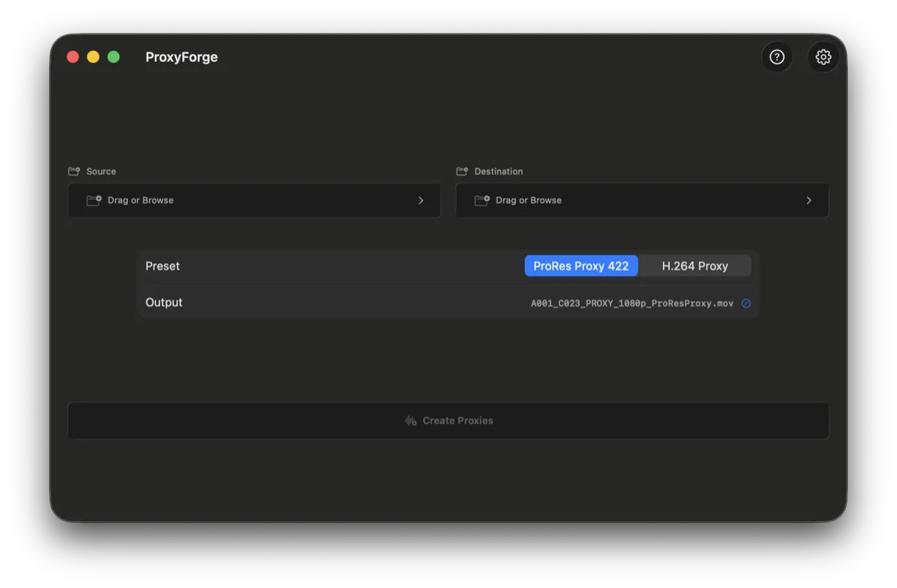Click the ProxyForge title in the header
The width and height of the screenshot is (897, 588).
[182, 56]
